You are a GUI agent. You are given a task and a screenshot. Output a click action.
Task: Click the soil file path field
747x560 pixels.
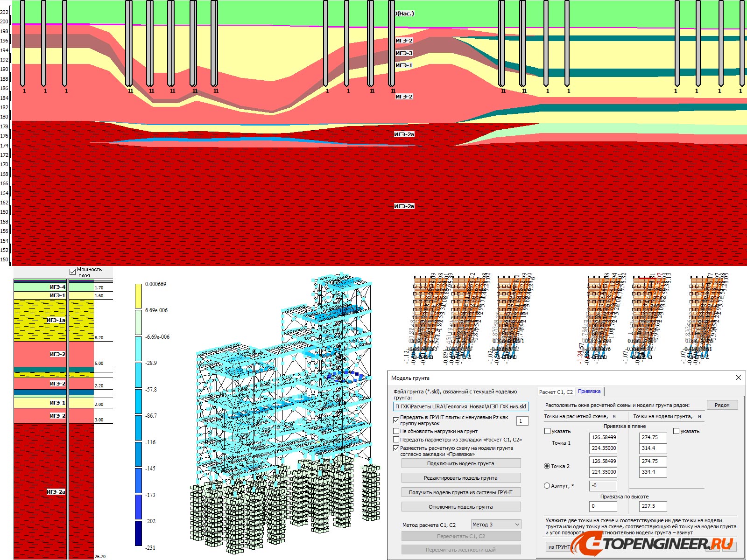(461, 406)
